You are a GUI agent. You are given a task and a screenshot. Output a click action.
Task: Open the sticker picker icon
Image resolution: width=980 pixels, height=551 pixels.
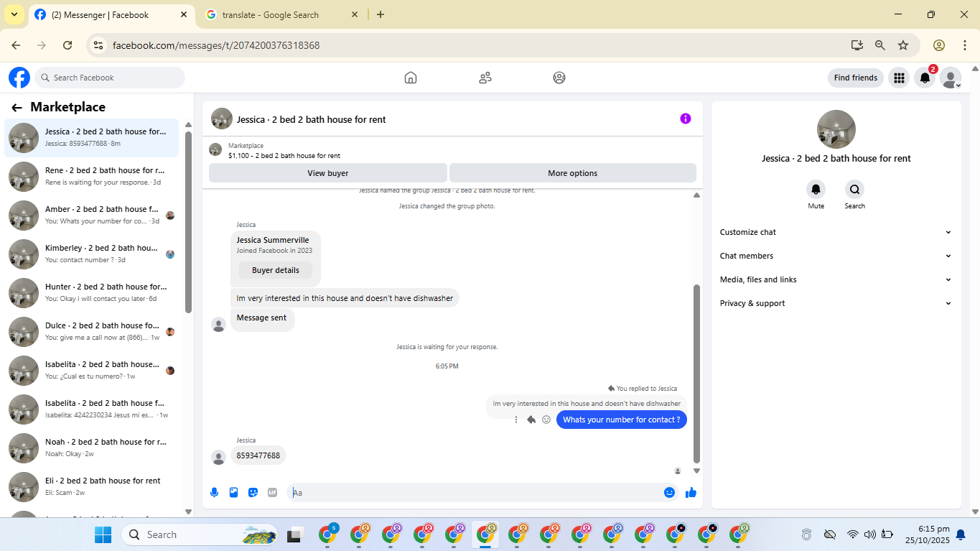click(x=253, y=492)
